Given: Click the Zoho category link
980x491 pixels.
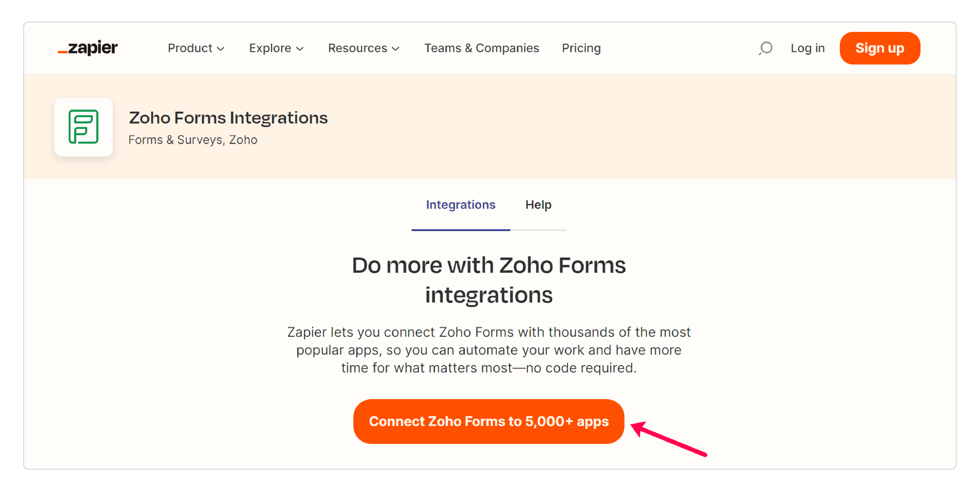Looking at the screenshot, I should pyautogui.click(x=243, y=140).
